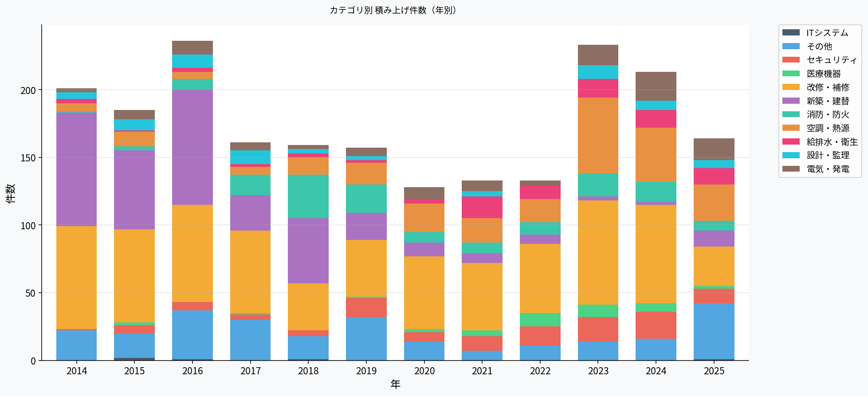Click the green 医療機器 segment in 2022 bar
The height and width of the screenshot is (396, 868).
[540, 320]
